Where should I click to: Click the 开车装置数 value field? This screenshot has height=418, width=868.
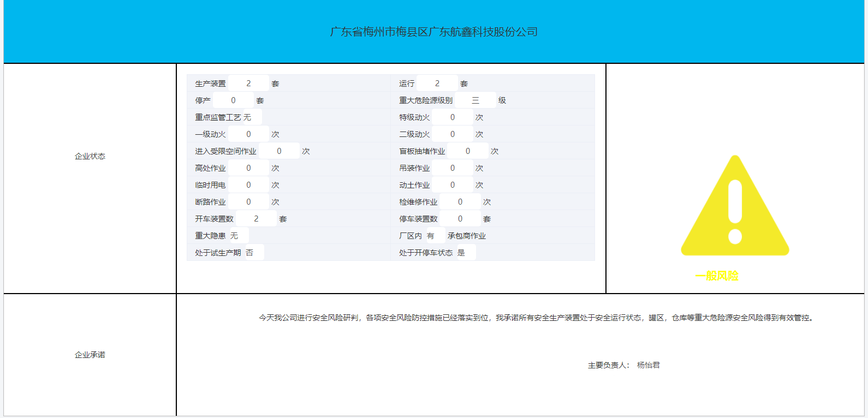tap(256, 219)
